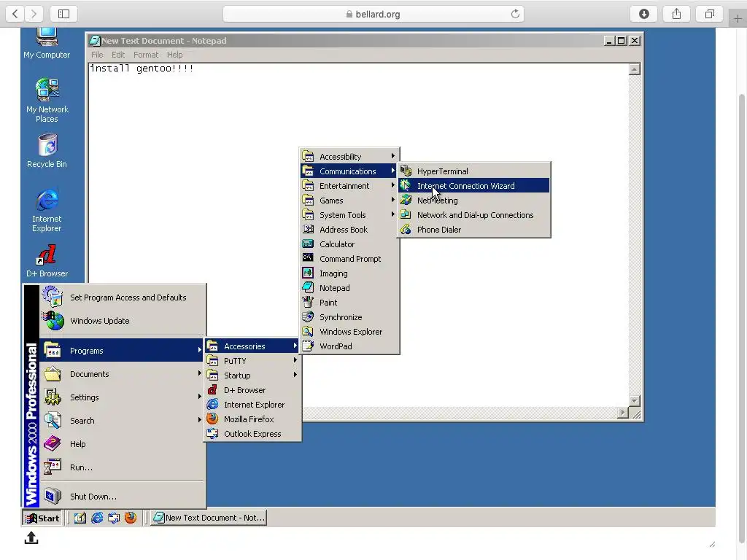747x560 pixels.
Task: Click Notepad vertical scrollbar up arrow
Action: [x=634, y=69]
